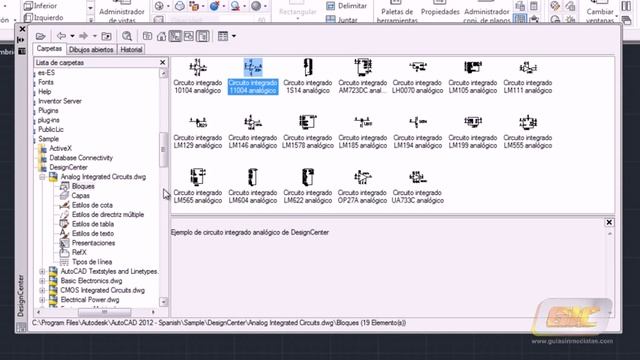Screen dimensions: 640x360
Task: Select Circuito integrado 11004 analógico block
Action: [x=253, y=77]
